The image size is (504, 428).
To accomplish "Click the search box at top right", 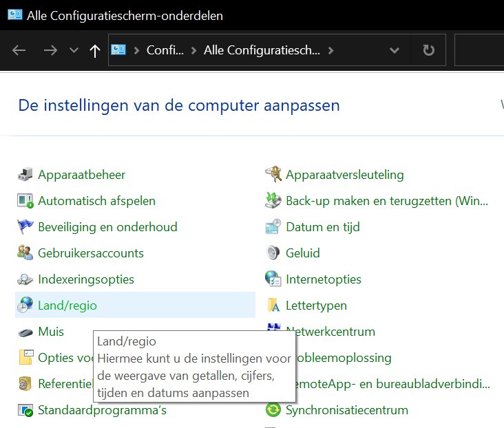I will click(479, 50).
